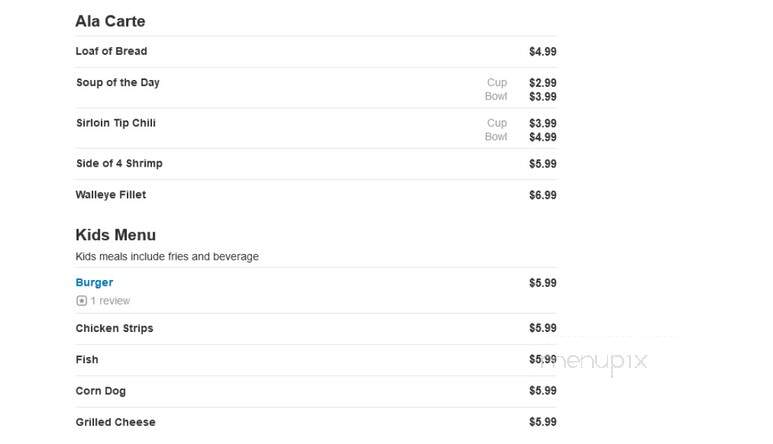Click the Soup of the Day Cup price

click(543, 83)
